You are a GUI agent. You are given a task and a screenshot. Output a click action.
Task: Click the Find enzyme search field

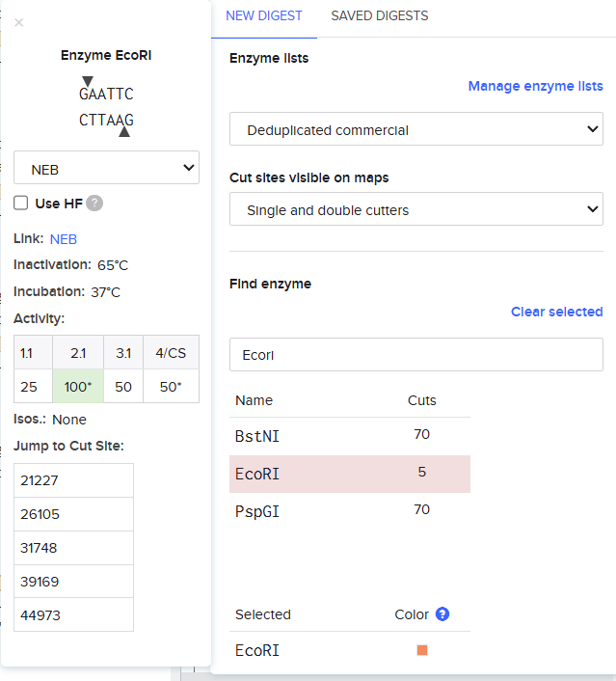pyautogui.click(x=415, y=354)
